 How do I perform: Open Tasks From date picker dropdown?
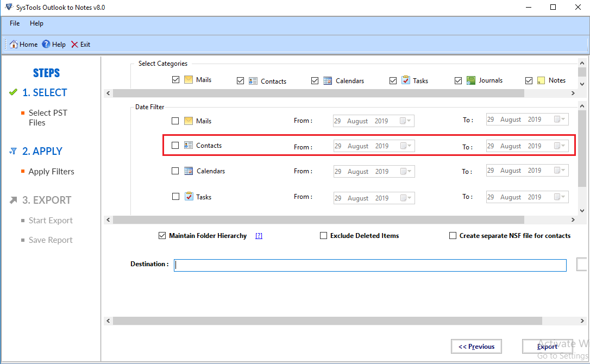click(x=406, y=198)
